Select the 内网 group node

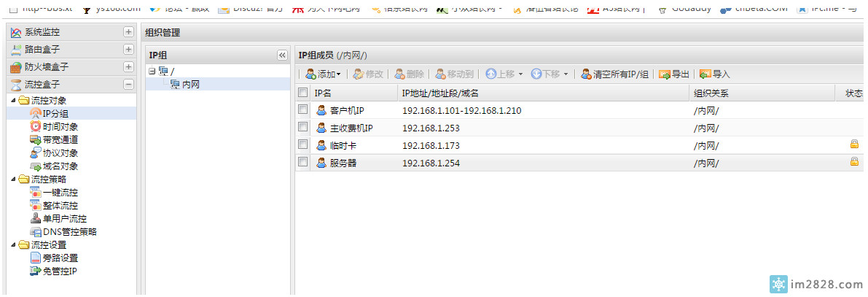(x=190, y=85)
